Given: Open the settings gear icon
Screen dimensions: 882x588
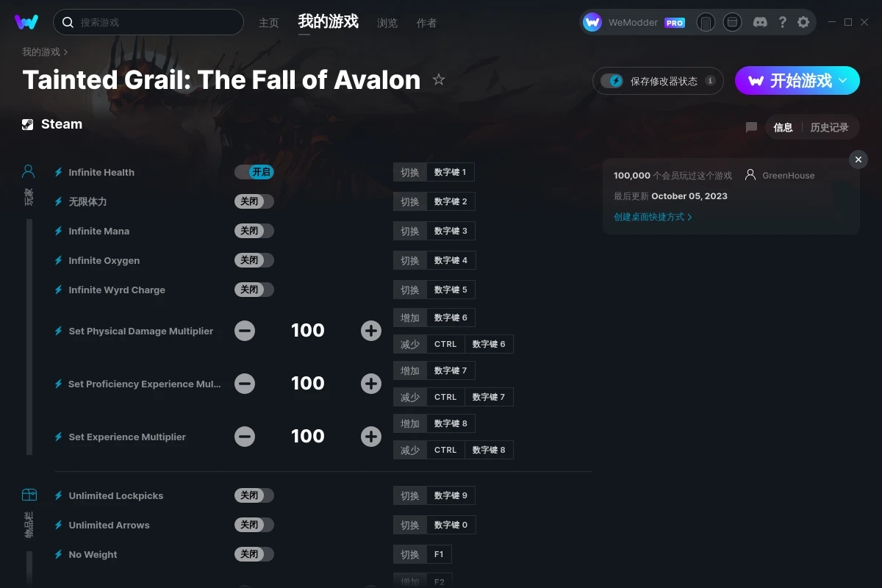Looking at the screenshot, I should click(803, 22).
